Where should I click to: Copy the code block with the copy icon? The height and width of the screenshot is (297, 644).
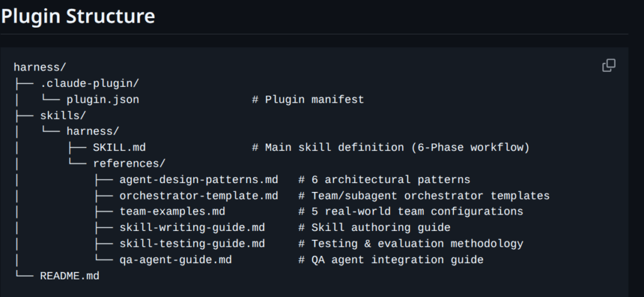pyautogui.click(x=609, y=65)
